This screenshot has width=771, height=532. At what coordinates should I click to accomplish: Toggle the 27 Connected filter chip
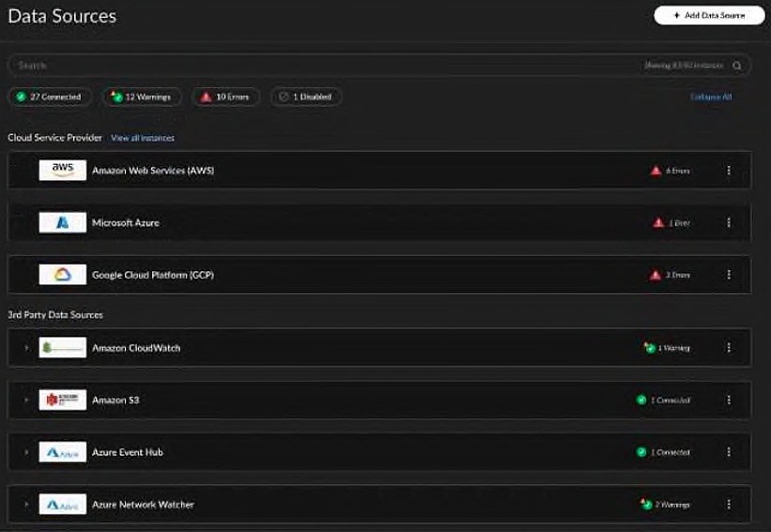(x=50, y=97)
